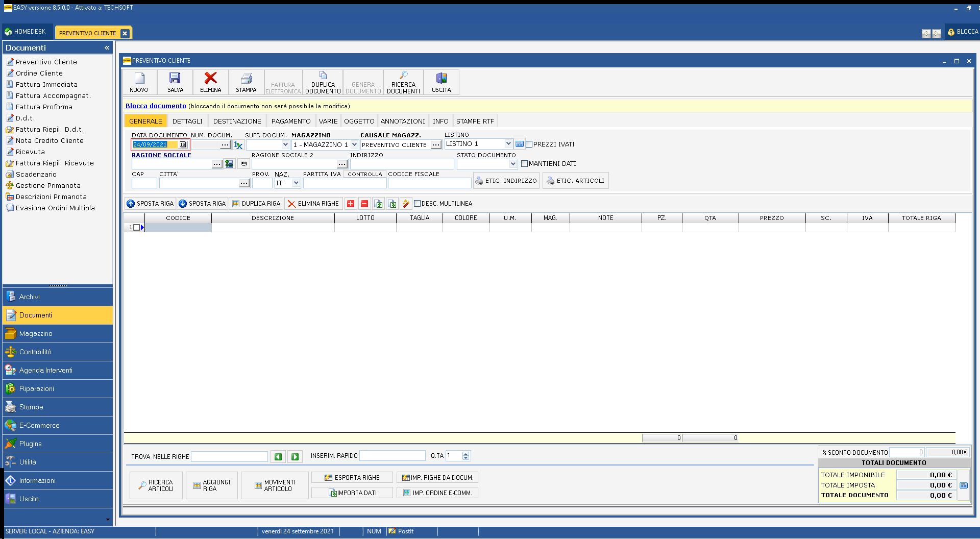This screenshot has height=539, width=980.
Task: Switch to the STAMPE RTF tab
Action: [475, 121]
